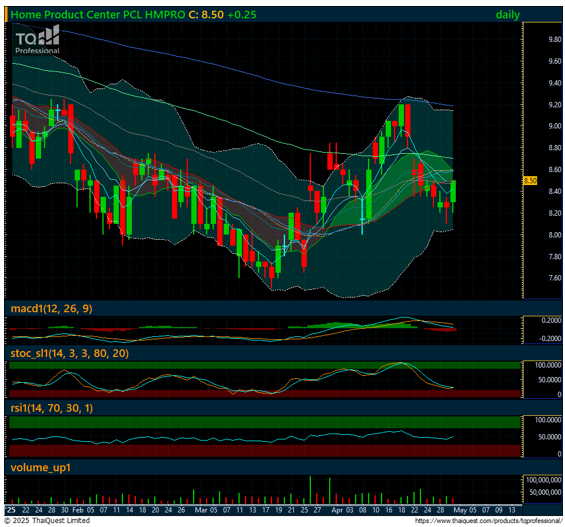This screenshot has width=565, height=527.
Task: Click the Feb month label on date axis
Action: tap(77, 510)
